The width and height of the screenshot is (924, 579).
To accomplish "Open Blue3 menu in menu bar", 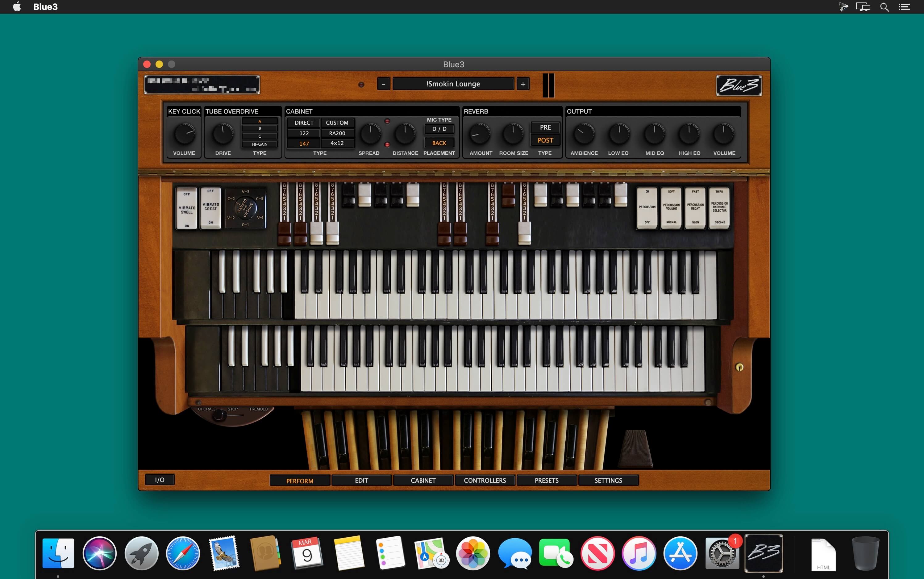I will [x=45, y=7].
